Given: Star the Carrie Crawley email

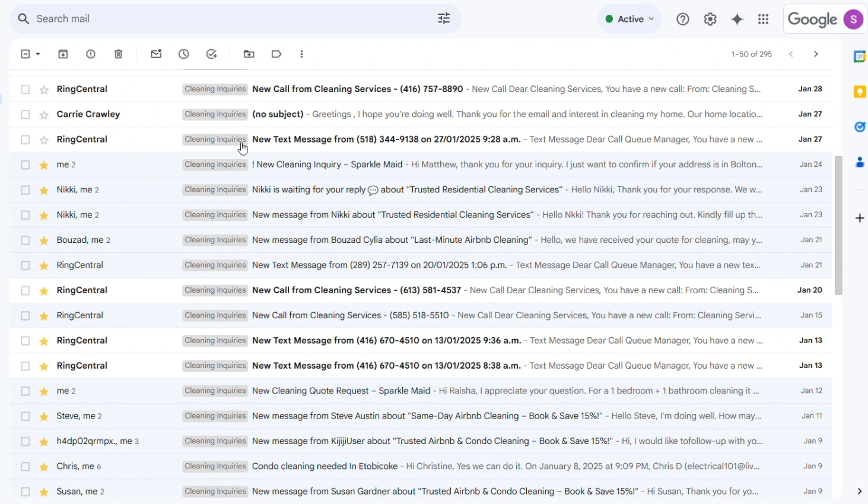Looking at the screenshot, I should tap(44, 115).
